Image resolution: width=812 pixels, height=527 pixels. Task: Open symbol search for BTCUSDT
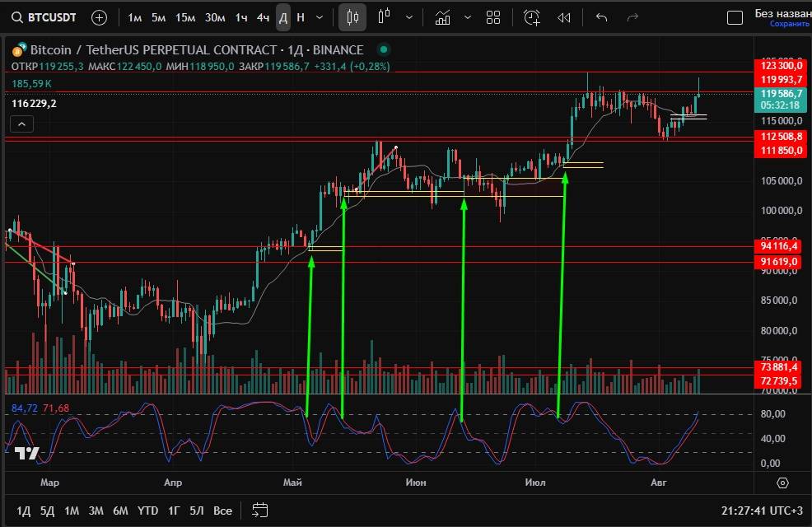[48, 17]
